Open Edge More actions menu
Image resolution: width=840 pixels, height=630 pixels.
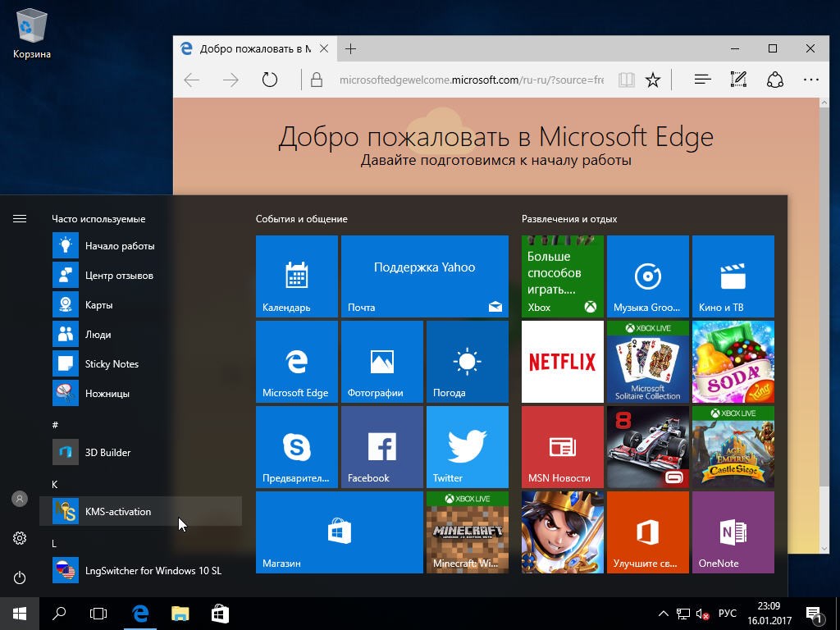(811, 80)
